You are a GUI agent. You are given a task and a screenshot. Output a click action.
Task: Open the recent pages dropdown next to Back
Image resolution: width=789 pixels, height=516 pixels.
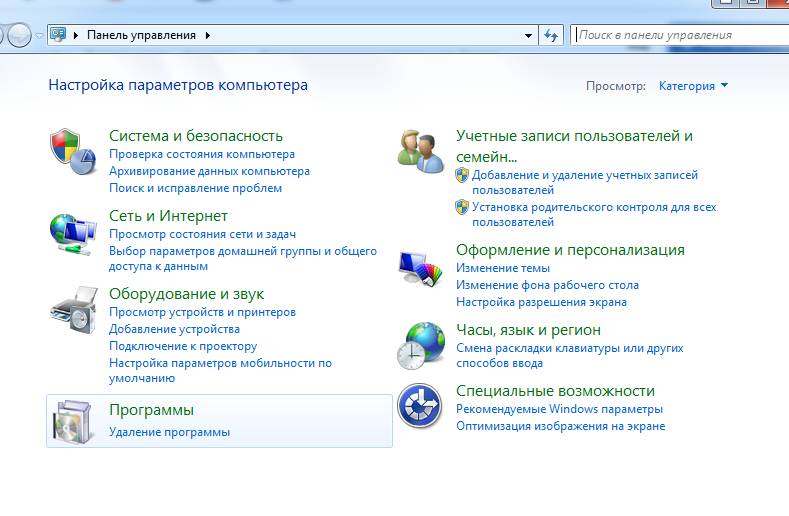(x=39, y=36)
